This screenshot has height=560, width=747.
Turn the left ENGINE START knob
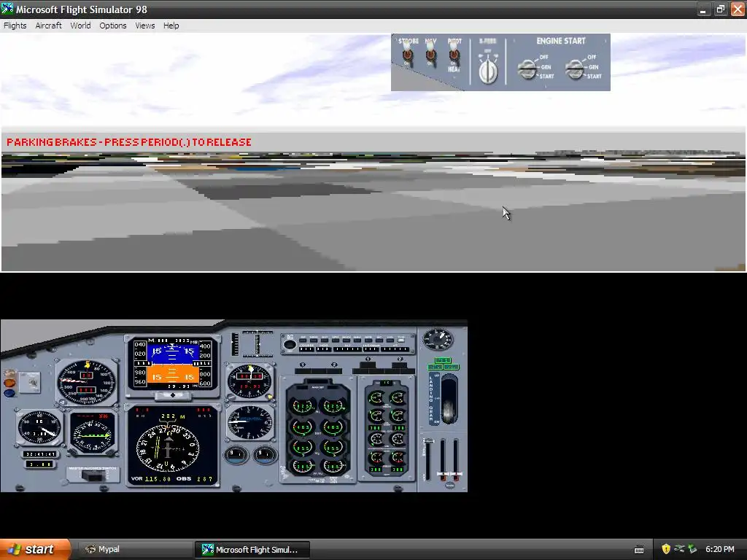point(527,69)
